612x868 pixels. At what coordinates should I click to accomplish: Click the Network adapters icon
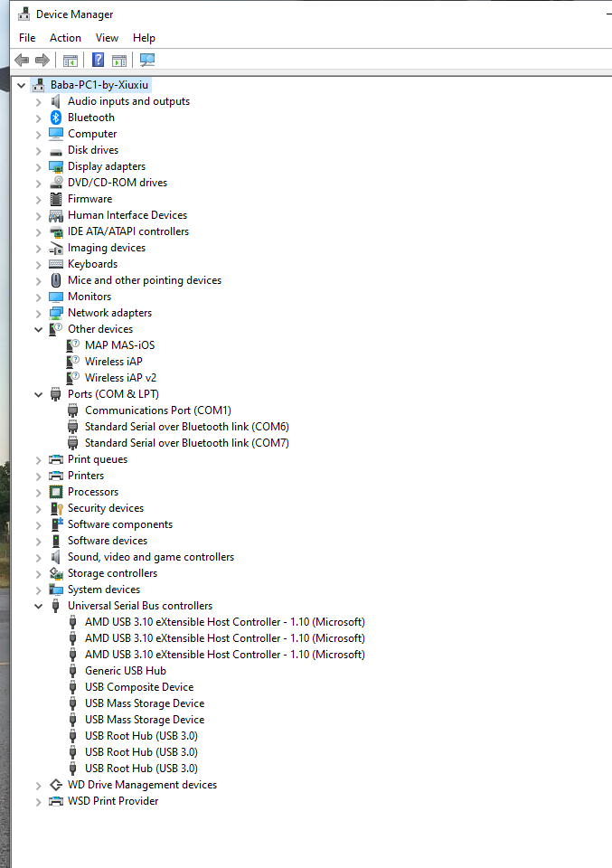[x=56, y=313]
